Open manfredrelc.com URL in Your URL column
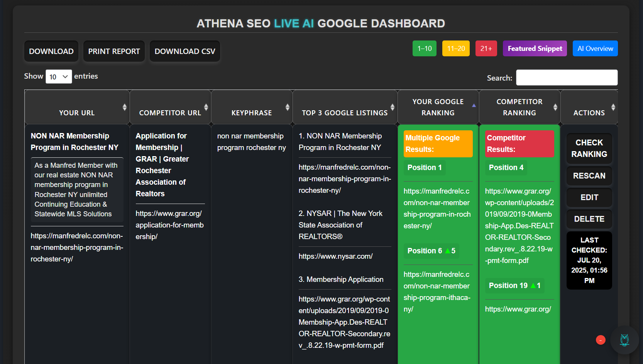The image size is (643, 364). (77, 248)
